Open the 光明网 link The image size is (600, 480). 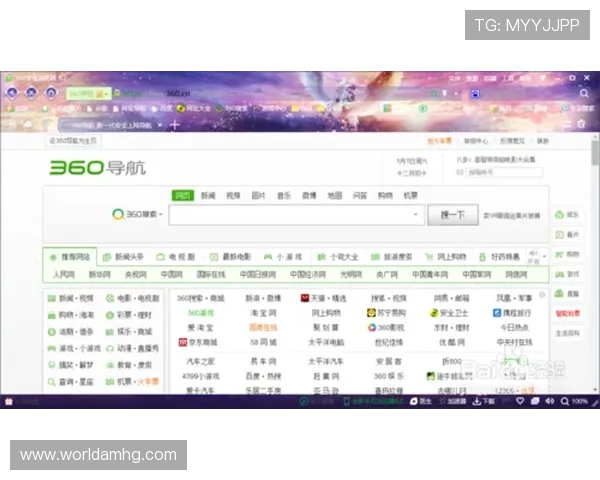(x=351, y=274)
